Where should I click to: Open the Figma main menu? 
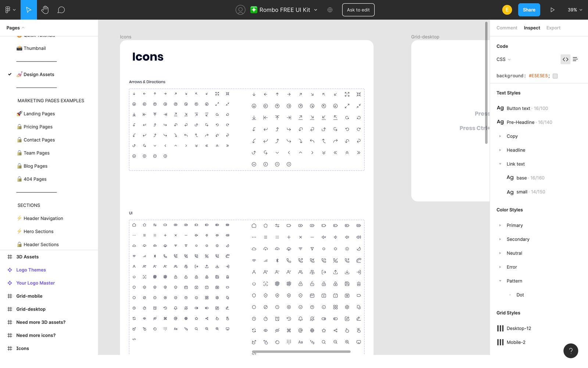(x=10, y=10)
